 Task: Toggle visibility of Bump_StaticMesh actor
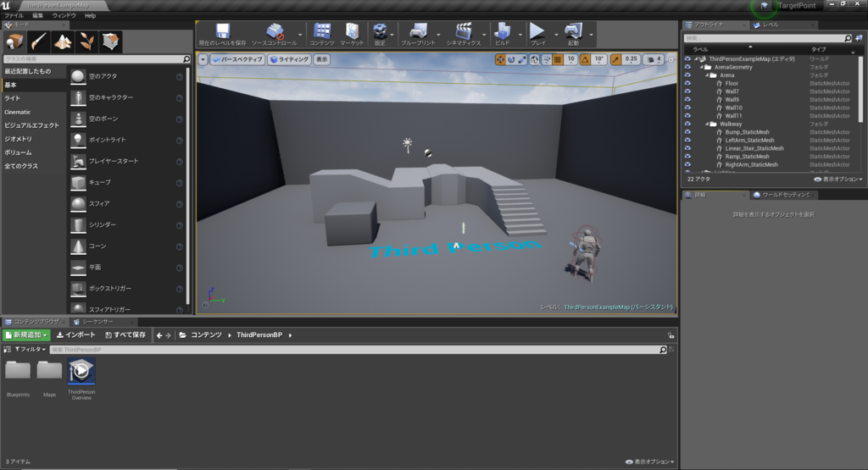(687, 132)
